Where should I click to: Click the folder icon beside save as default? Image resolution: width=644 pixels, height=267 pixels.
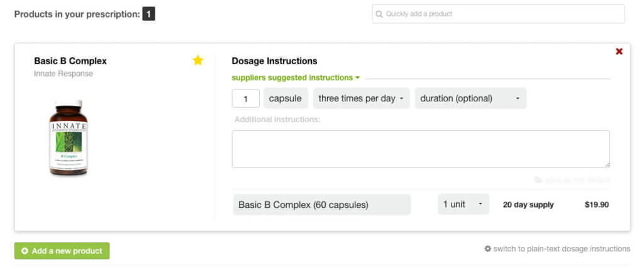pyautogui.click(x=538, y=180)
